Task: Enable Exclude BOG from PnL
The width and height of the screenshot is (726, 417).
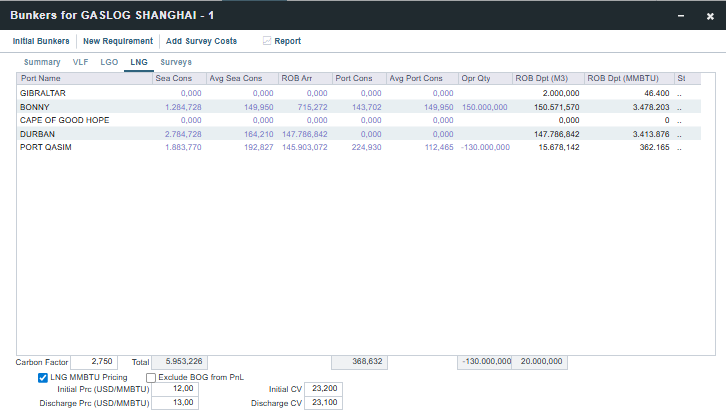Action: tap(151, 377)
